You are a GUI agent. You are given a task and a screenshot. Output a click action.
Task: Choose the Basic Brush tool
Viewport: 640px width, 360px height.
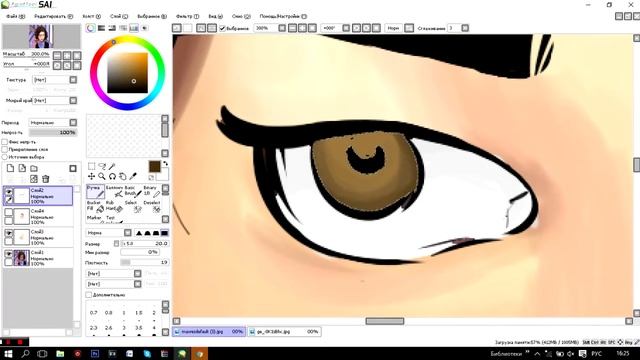(x=133, y=191)
